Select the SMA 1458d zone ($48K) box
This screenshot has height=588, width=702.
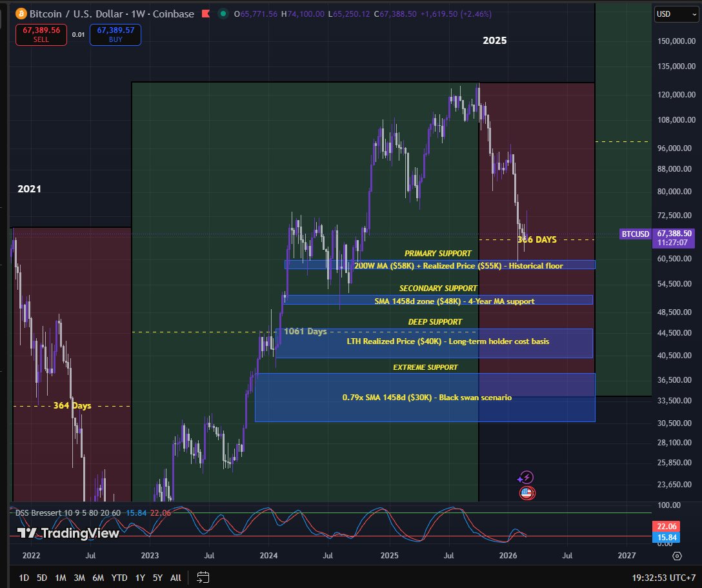(x=439, y=299)
